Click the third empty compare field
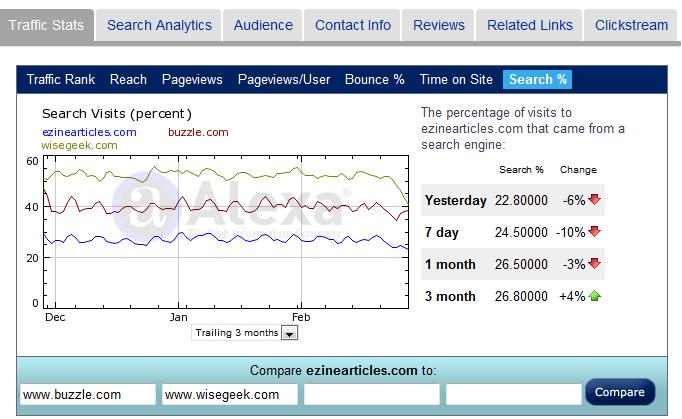682x419 pixels. tap(372, 395)
